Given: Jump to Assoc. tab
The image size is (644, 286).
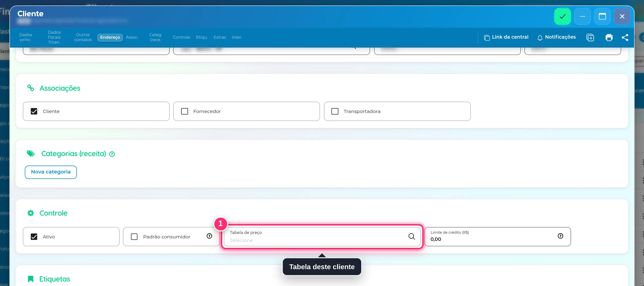Looking at the screenshot, I should pyautogui.click(x=132, y=37).
